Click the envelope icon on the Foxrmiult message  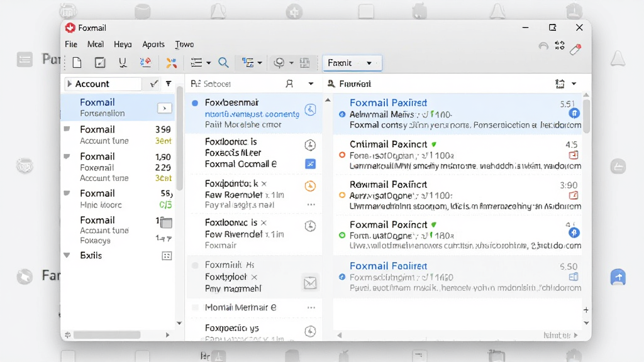[x=310, y=283]
